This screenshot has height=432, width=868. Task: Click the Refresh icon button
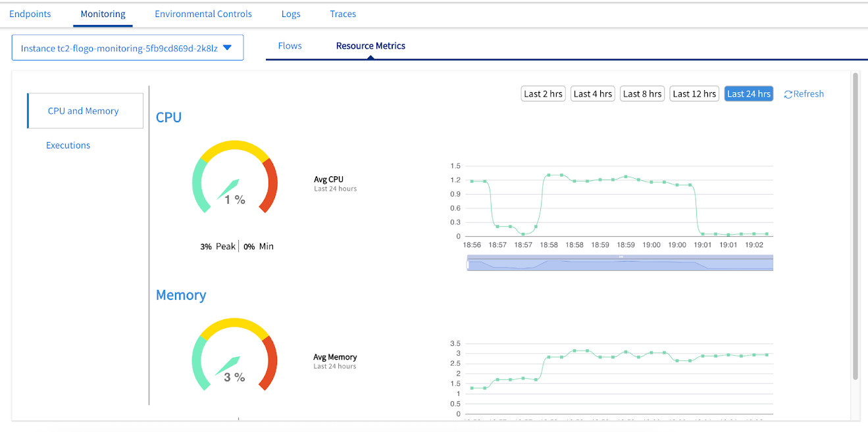click(788, 94)
